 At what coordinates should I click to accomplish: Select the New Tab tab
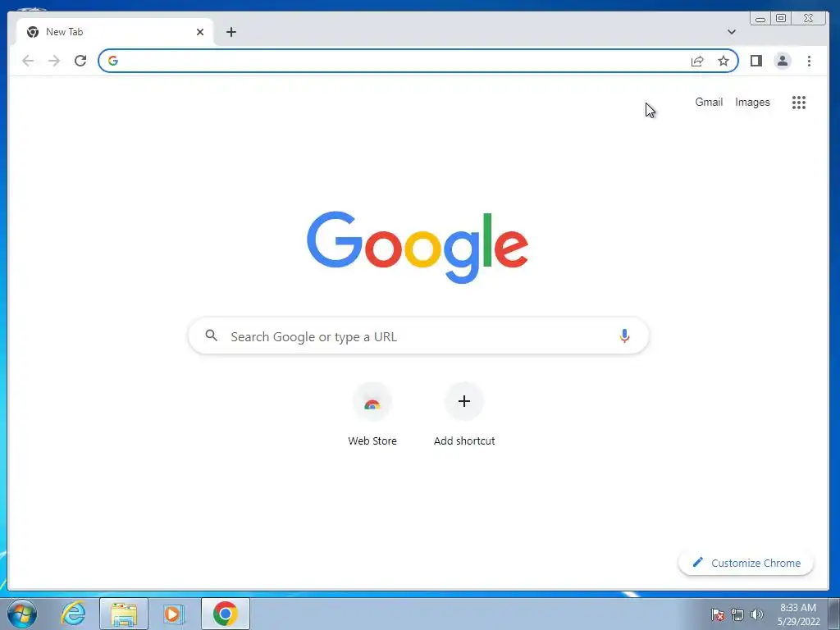point(115,32)
